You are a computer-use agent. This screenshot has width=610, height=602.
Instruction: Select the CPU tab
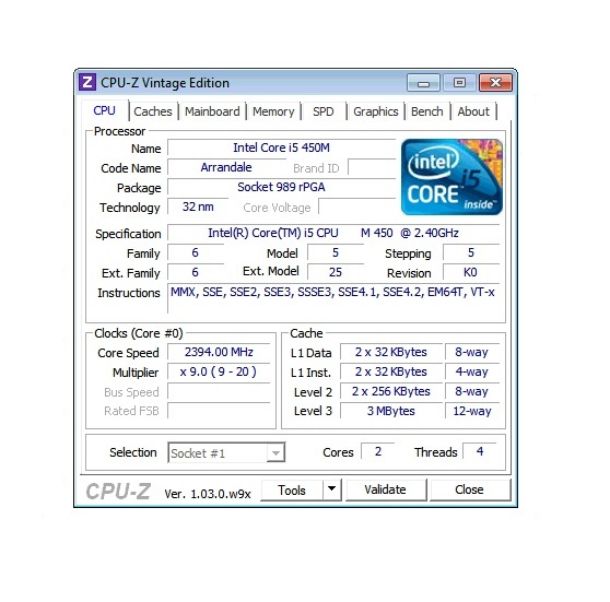click(x=104, y=111)
